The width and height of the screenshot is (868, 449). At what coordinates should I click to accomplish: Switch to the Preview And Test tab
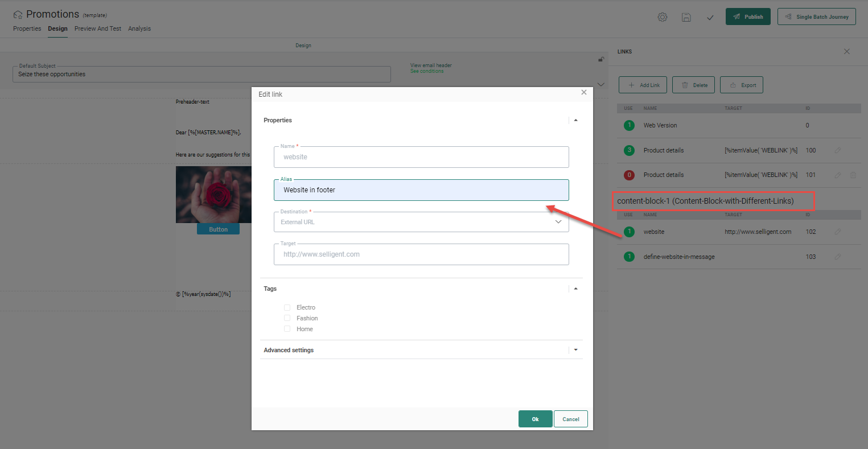[97, 28]
